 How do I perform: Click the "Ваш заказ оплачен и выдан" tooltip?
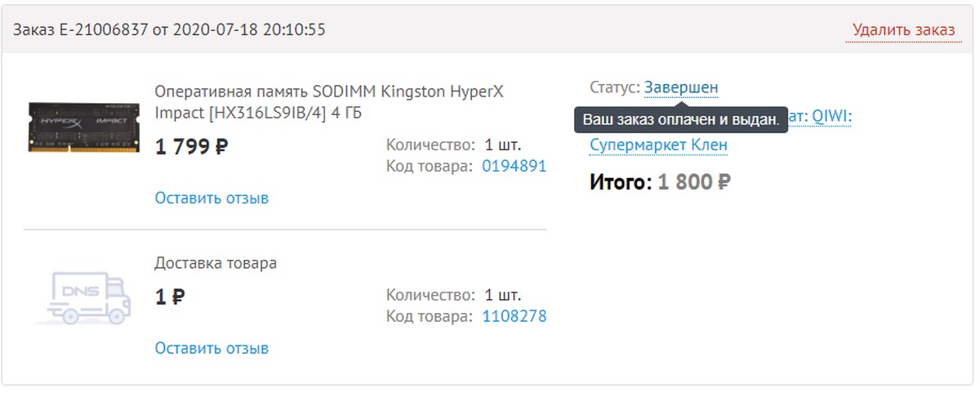point(680,119)
